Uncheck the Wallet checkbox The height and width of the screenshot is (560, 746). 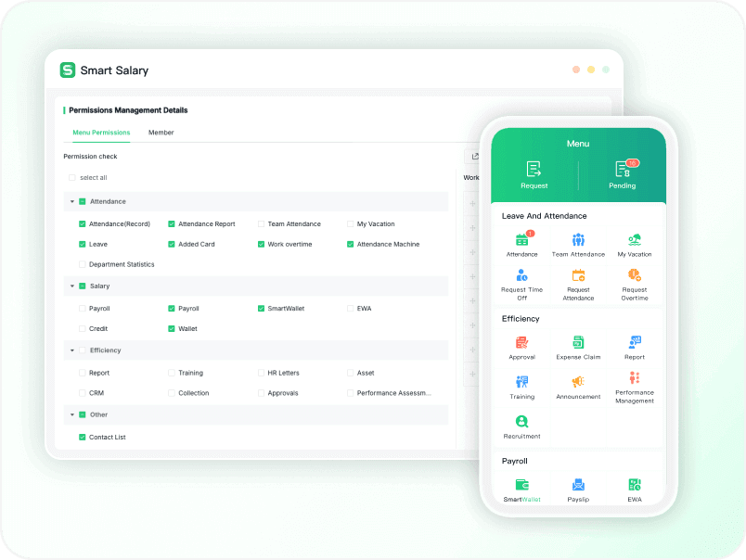[x=172, y=329]
